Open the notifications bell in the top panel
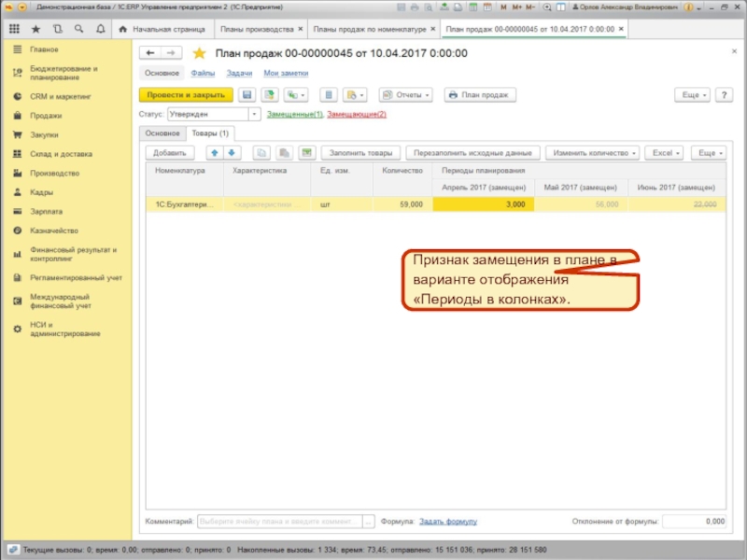Viewport: 747px width, 560px height. pyautogui.click(x=100, y=30)
